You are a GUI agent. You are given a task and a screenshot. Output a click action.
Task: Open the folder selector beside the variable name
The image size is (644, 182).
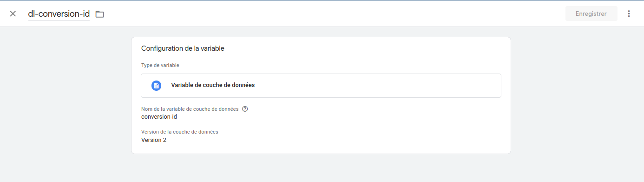[x=99, y=14]
